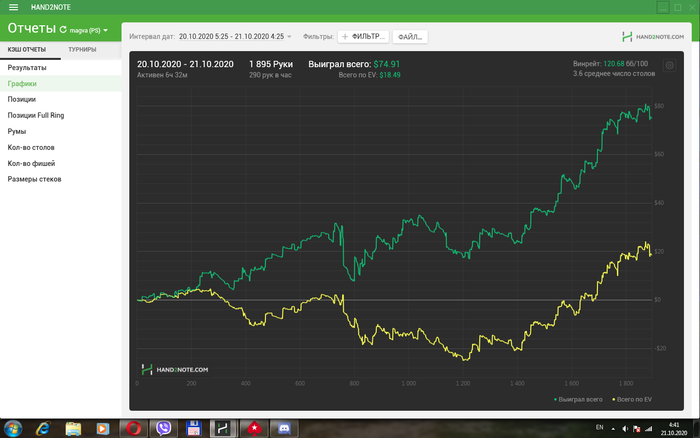The height and width of the screenshot is (438, 700).
Task: Toggle the Всего по EV legend series
Action: 632,400
